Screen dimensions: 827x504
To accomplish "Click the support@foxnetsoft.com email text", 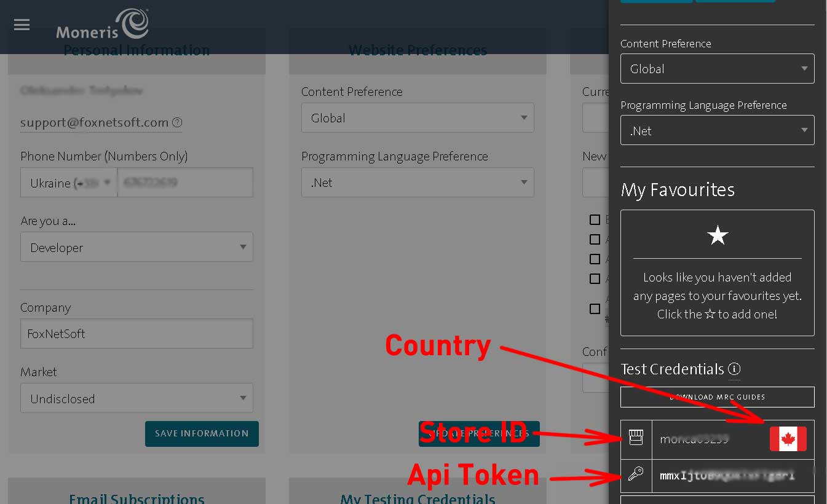I will click(x=94, y=122).
